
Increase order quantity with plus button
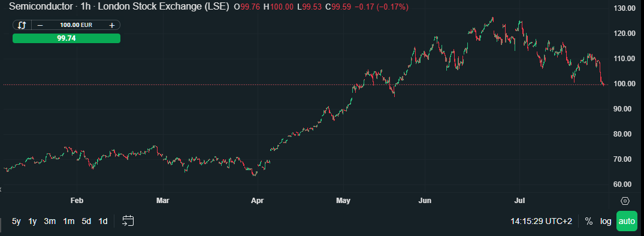click(111, 25)
